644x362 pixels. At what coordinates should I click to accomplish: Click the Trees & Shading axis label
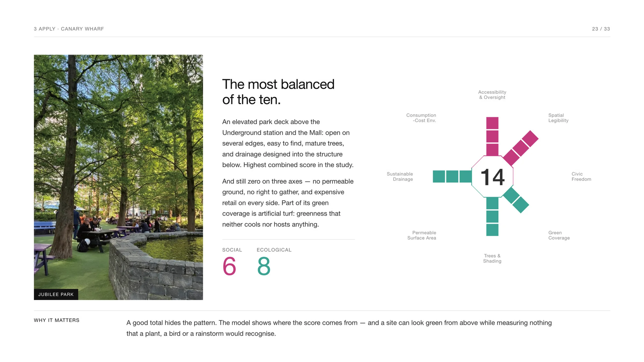492,258
